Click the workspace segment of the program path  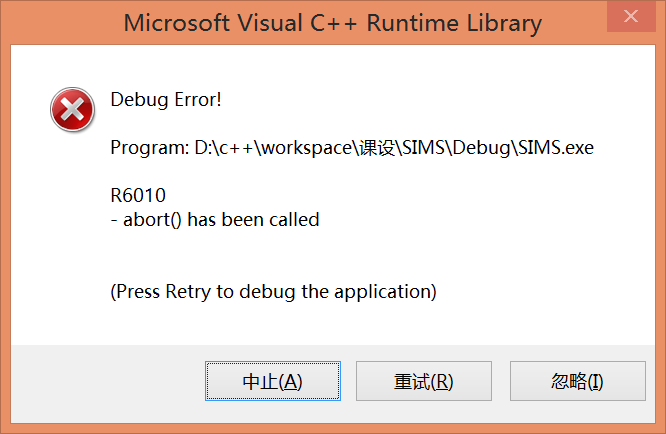[307, 148]
